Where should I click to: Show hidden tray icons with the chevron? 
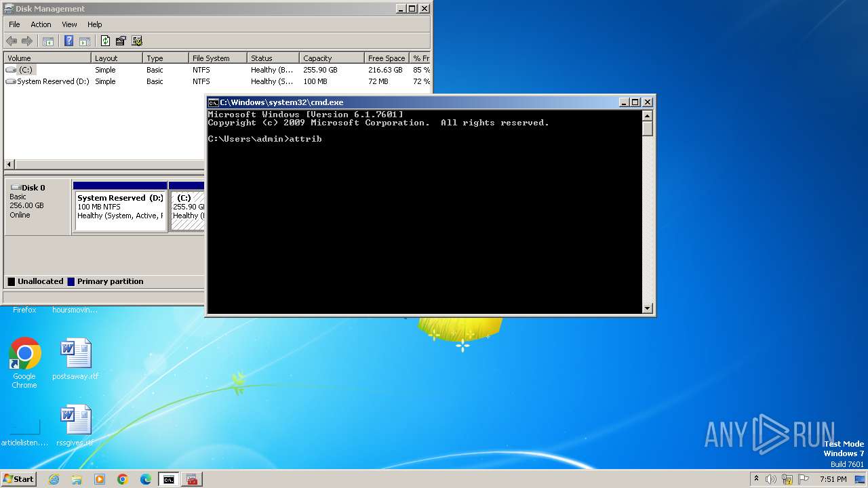click(756, 479)
